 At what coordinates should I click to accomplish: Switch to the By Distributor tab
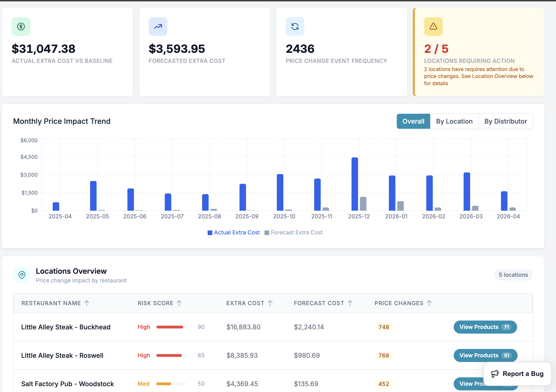click(x=506, y=121)
